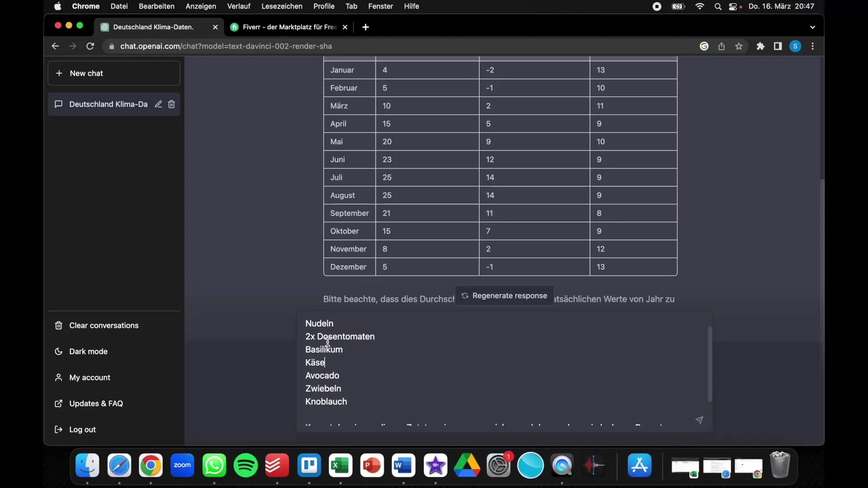Open Clear conversations option

point(104,325)
